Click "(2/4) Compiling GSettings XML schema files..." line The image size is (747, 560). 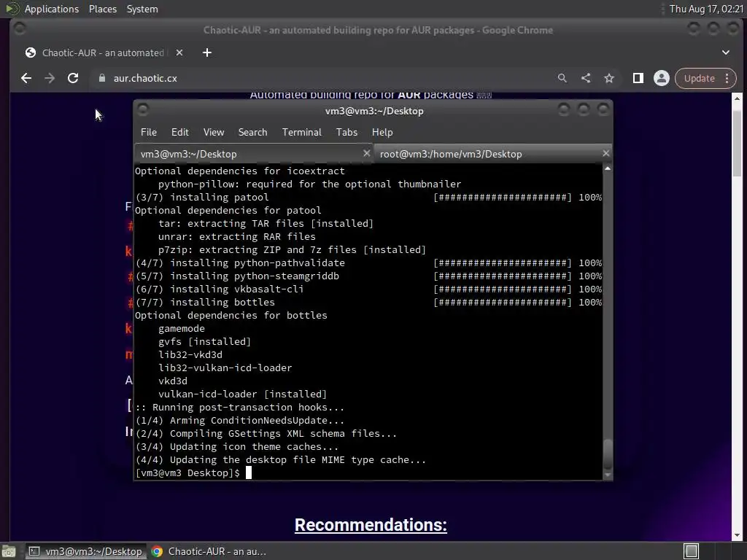[x=266, y=434]
